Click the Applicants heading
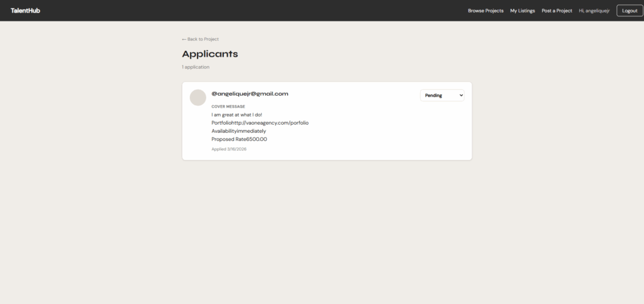This screenshot has height=304, width=644. pos(210,54)
